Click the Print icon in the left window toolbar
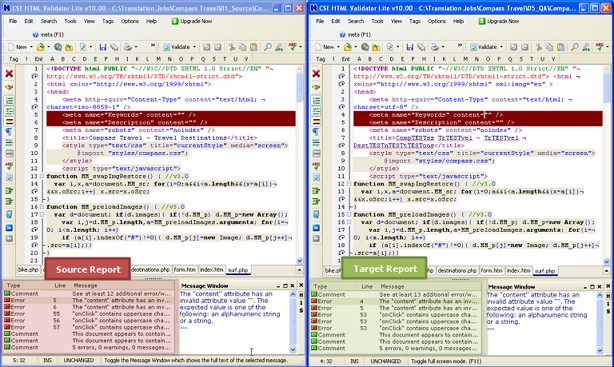The image size is (614, 367). pyautogui.click(x=128, y=47)
